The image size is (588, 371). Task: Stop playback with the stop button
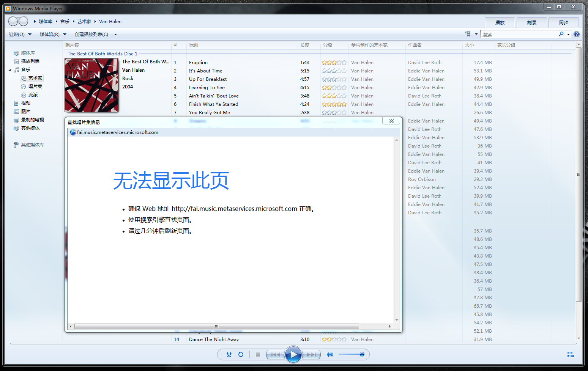258,354
